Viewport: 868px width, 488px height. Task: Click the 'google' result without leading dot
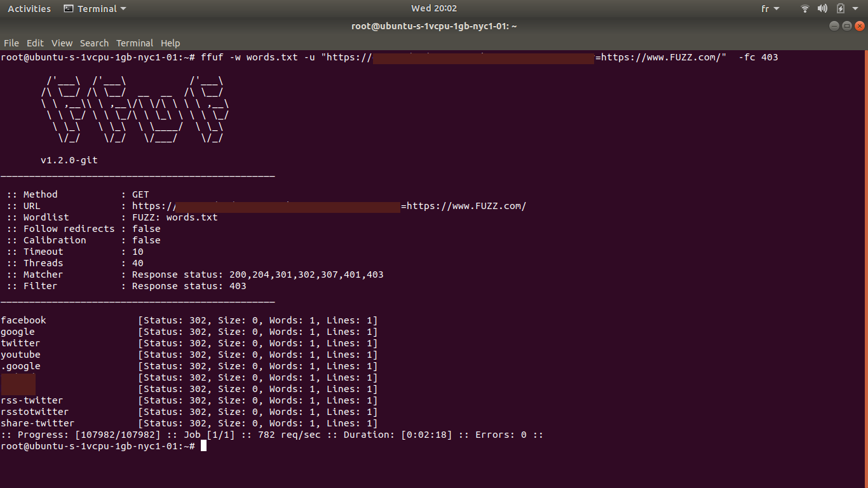tap(18, 332)
